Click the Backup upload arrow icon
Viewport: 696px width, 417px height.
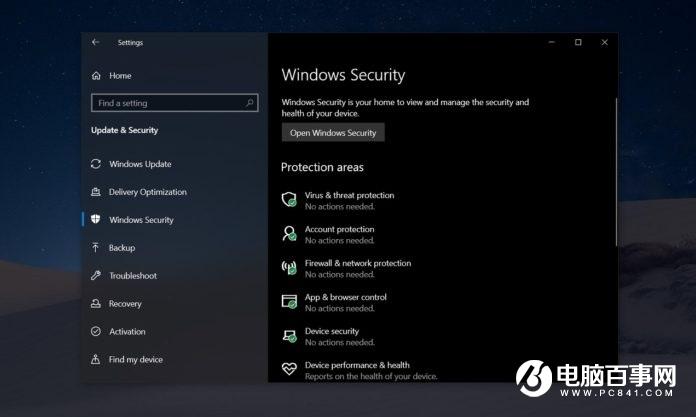tap(95, 247)
